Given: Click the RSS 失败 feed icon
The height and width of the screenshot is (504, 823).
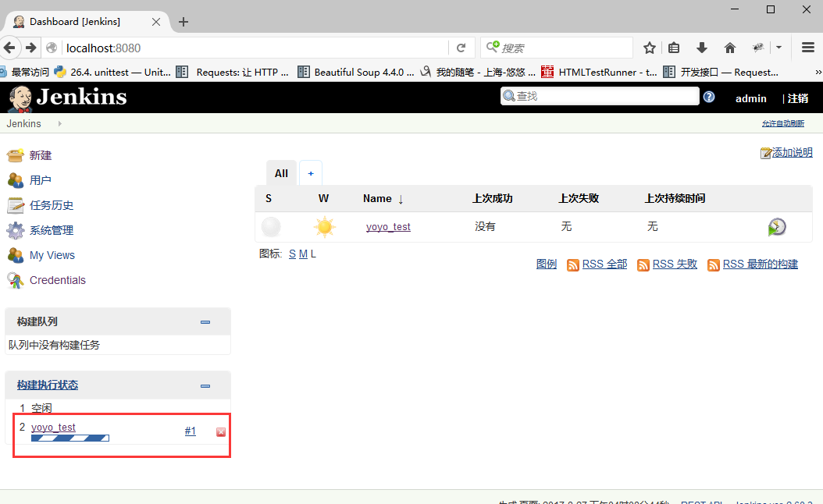Looking at the screenshot, I should pos(643,264).
